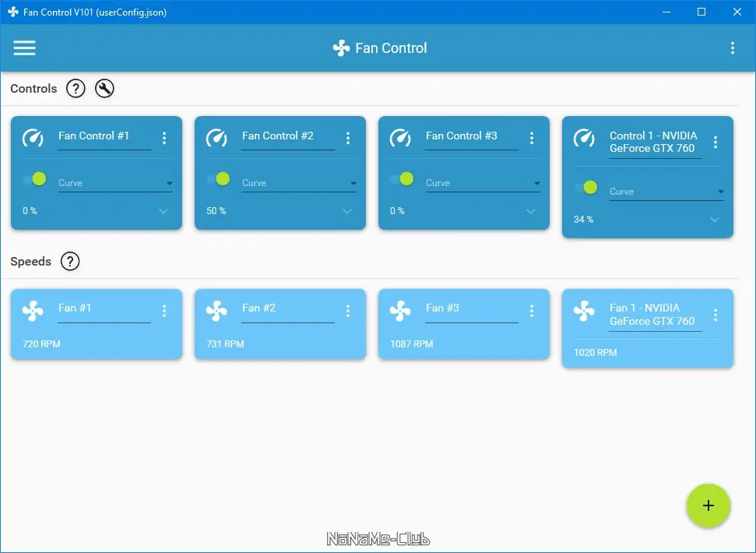Toggle the Fan Control #2 enable switch

coord(219,179)
